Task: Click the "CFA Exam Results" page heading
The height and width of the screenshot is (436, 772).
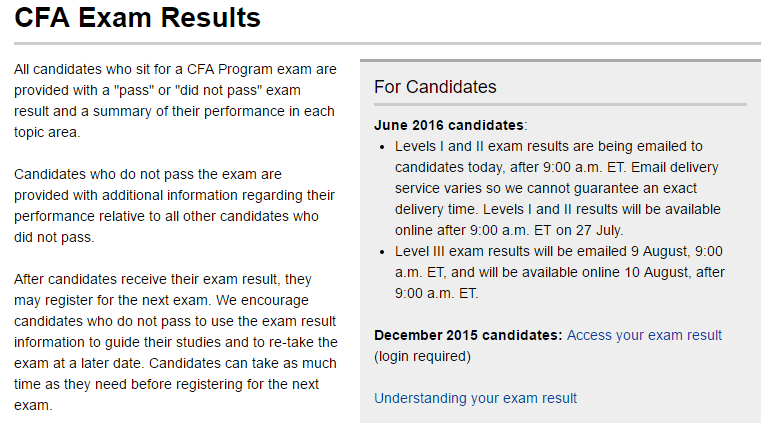Action: point(137,17)
